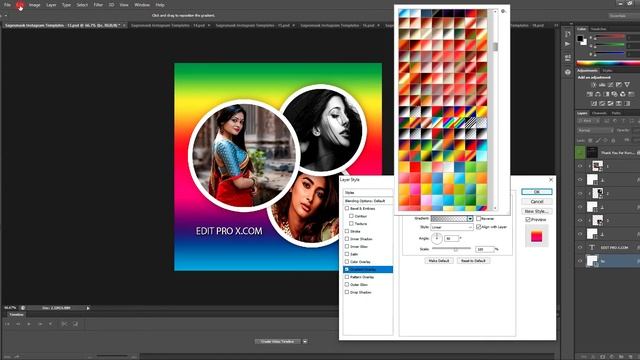This screenshot has width=640, height=360.
Task: Click the Scale slider track
Action: coord(451,248)
